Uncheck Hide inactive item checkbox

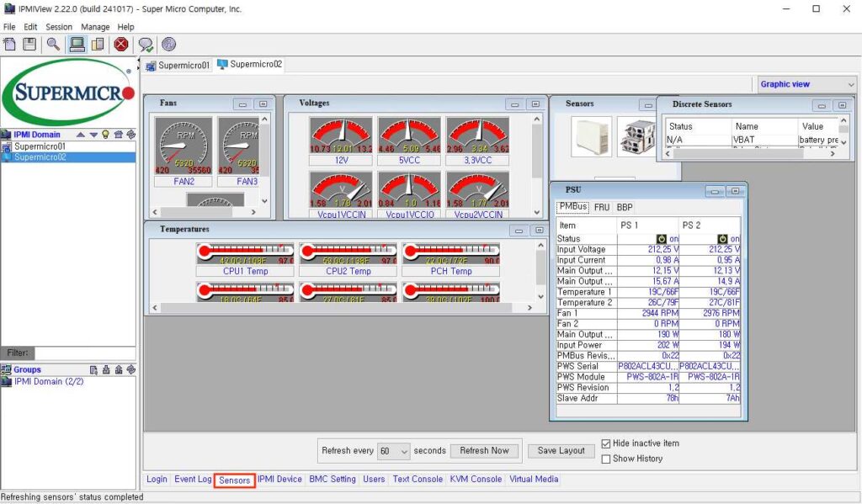point(606,443)
